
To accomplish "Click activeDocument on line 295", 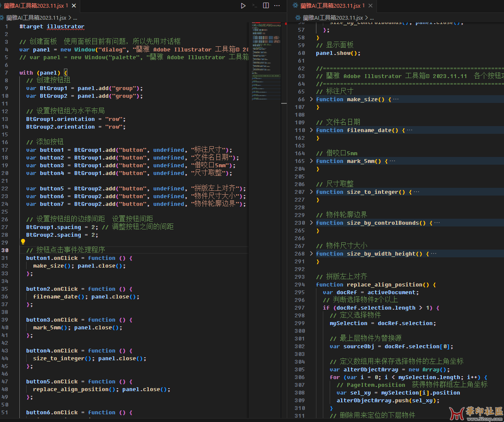I will tap(392, 292).
